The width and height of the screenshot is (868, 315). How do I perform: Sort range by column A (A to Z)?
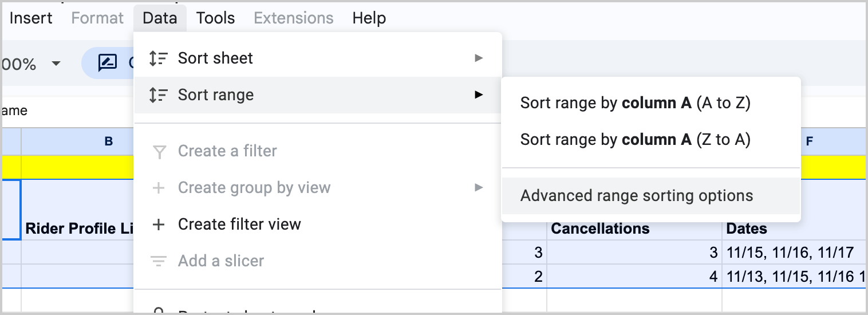pyautogui.click(x=635, y=103)
